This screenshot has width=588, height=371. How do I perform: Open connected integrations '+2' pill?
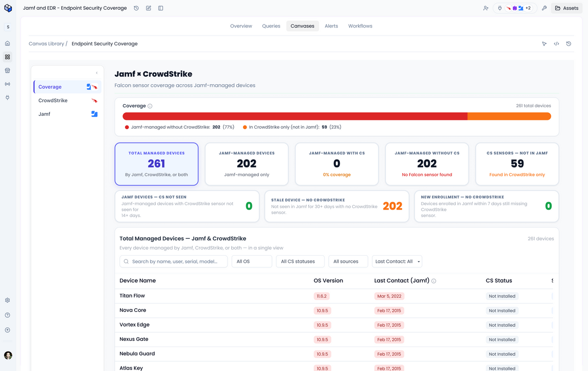coord(516,8)
